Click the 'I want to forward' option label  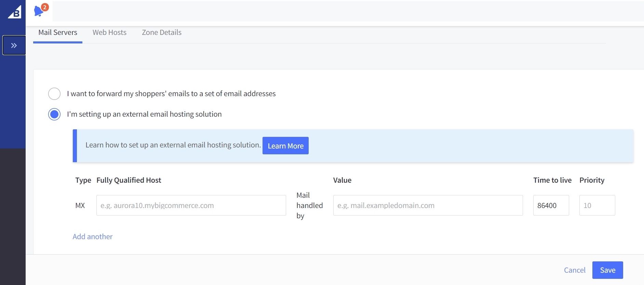(171, 94)
